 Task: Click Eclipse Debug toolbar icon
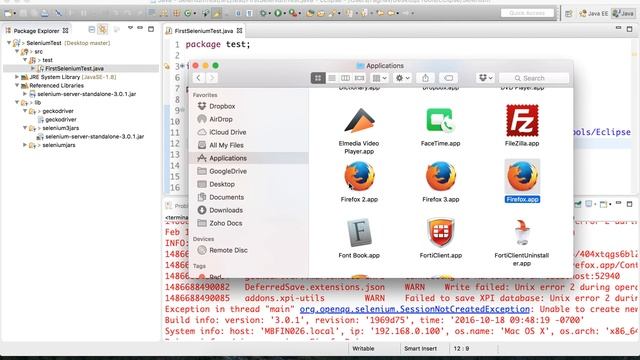264,13
